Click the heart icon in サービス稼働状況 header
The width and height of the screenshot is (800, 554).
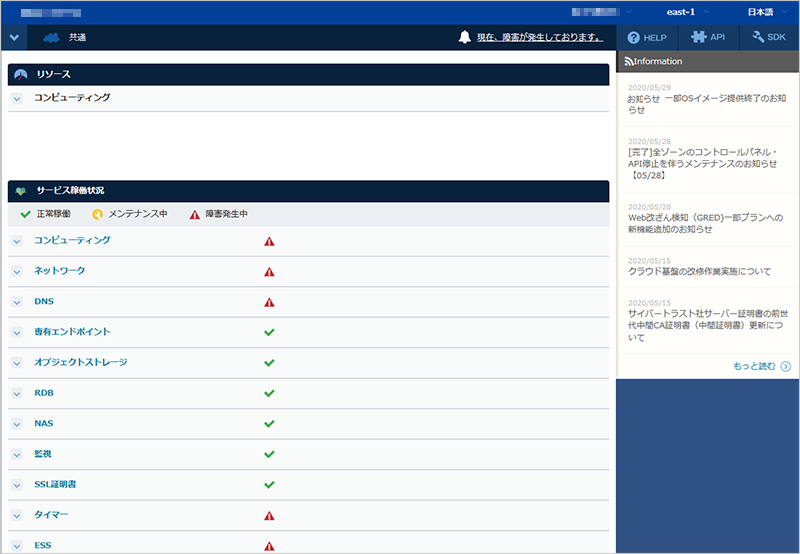pyautogui.click(x=21, y=190)
